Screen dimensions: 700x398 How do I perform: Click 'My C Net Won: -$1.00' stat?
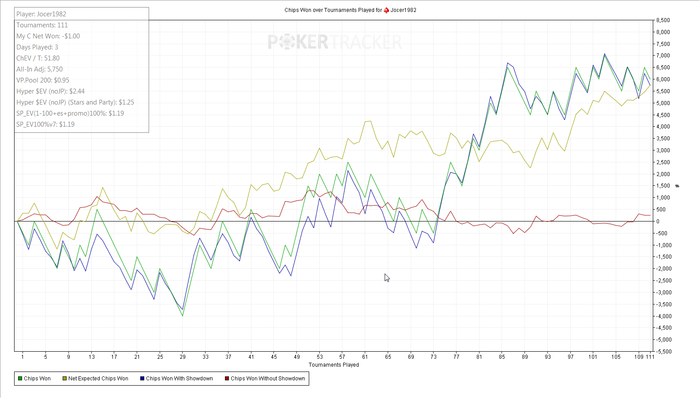click(x=48, y=36)
